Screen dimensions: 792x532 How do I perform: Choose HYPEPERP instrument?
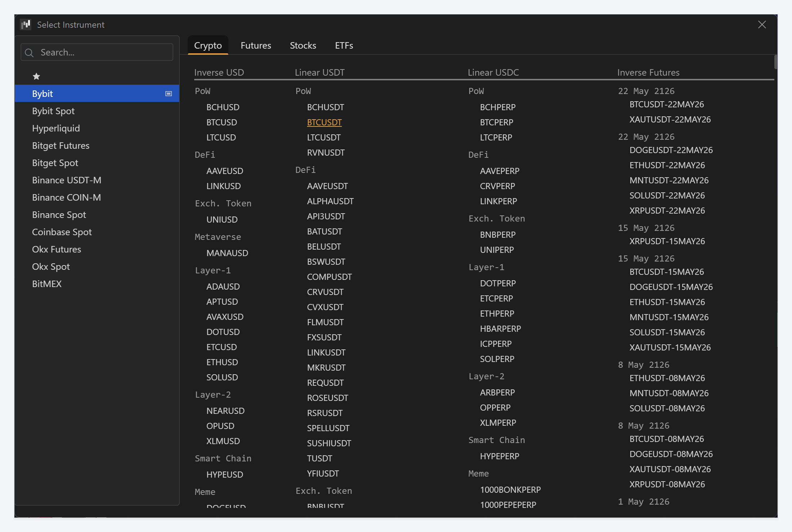tap(500, 456)
